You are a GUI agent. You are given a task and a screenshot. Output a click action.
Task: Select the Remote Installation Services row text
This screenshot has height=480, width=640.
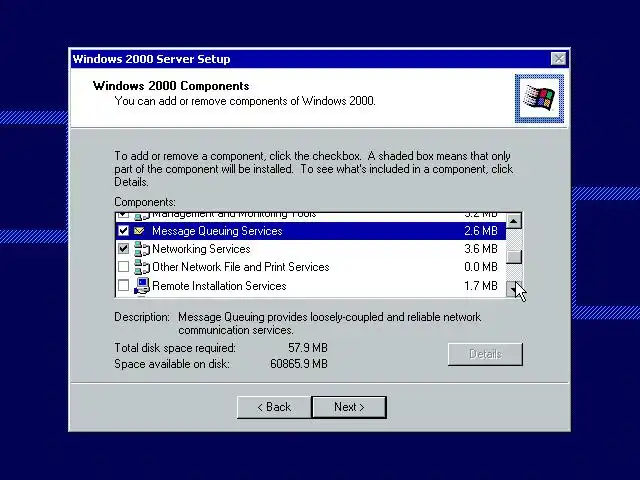coord(219,286)
